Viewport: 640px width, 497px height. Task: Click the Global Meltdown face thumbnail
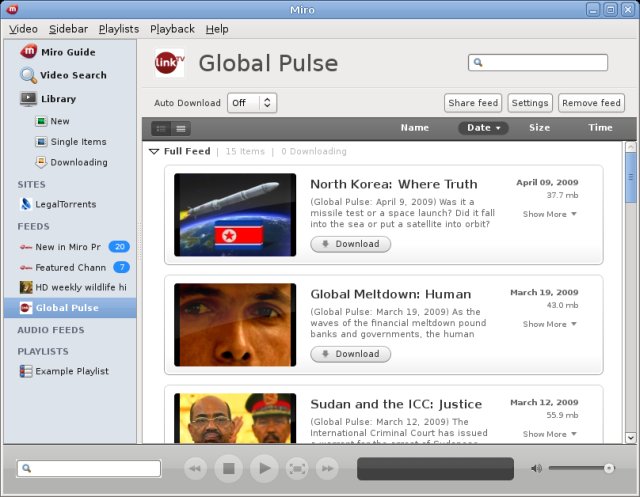tap(235, 325)
